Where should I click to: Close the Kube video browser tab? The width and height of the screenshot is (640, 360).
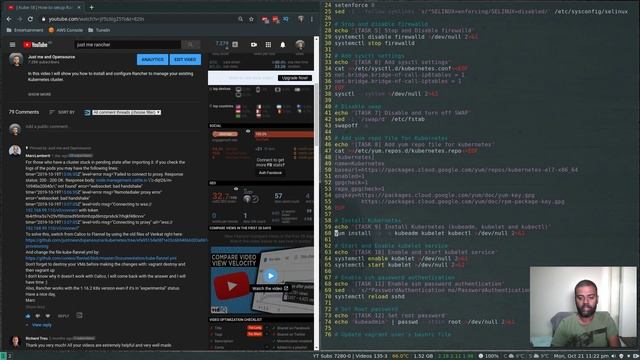(79, 7)
